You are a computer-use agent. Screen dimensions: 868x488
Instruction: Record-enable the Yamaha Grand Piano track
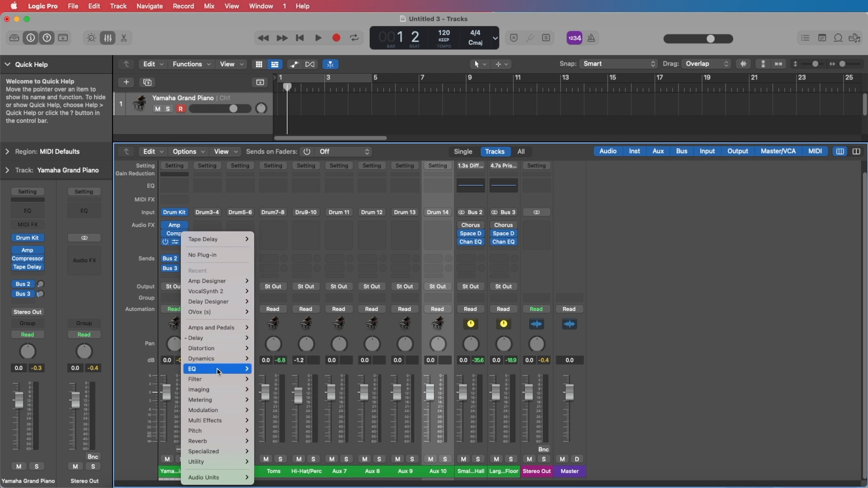point(181,109)
